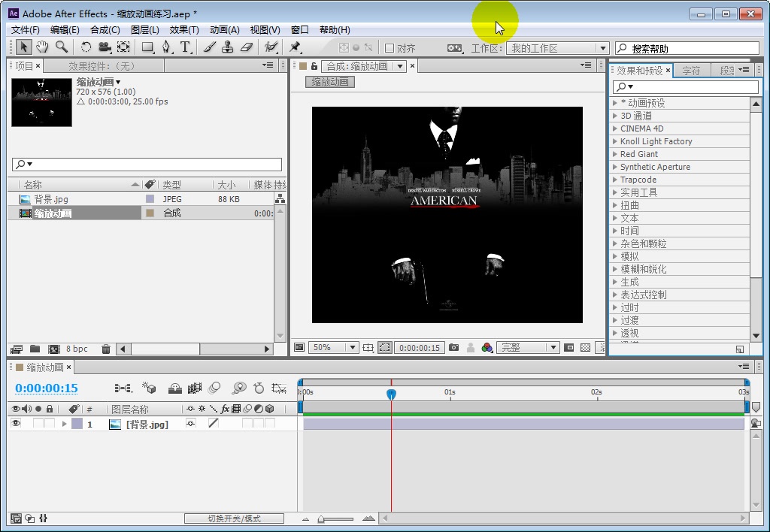Viewport: 770px width, 532px height.
Task: Toggle the region of interest button in viewer
Action: (x=384, y=347)
